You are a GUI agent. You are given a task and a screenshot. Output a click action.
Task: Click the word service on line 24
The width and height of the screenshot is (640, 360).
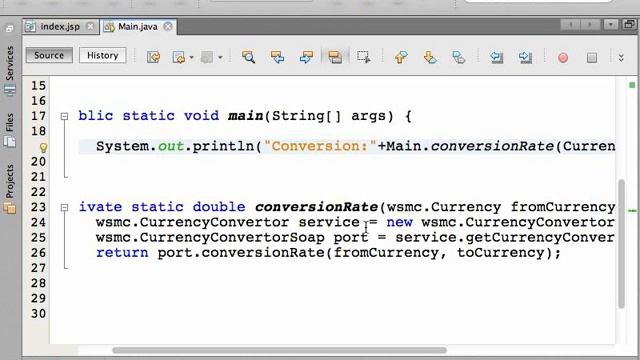click(329, 222)
